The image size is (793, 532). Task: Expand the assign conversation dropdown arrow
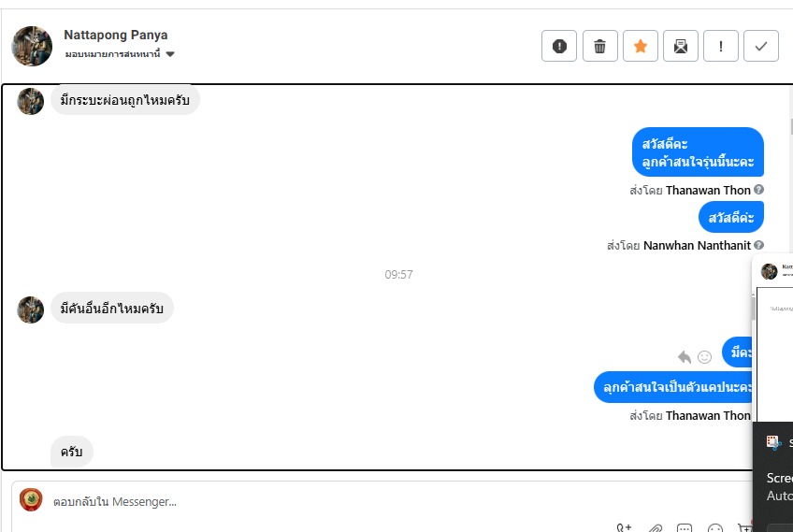point(170,54)
